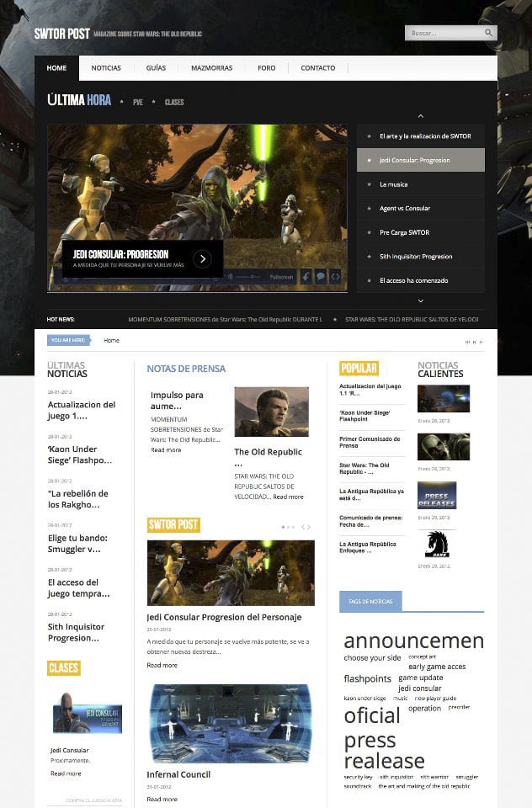Select 'Sith Inquisitor: Progresion' slide entry
The image size is (532, 808).
(421, 257)
